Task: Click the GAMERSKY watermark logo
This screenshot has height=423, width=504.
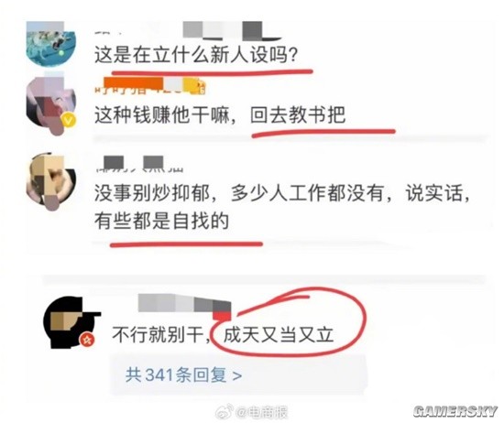Action: [x=455, y=411]
